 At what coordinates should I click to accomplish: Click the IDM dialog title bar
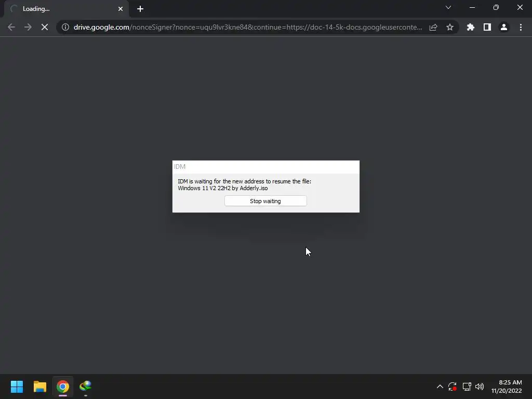(x=265, y=167)
